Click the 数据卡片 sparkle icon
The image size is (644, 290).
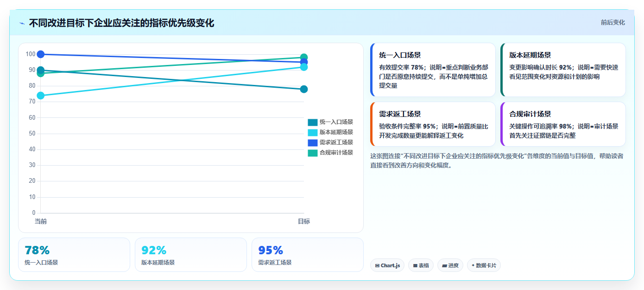pos(473,266)
